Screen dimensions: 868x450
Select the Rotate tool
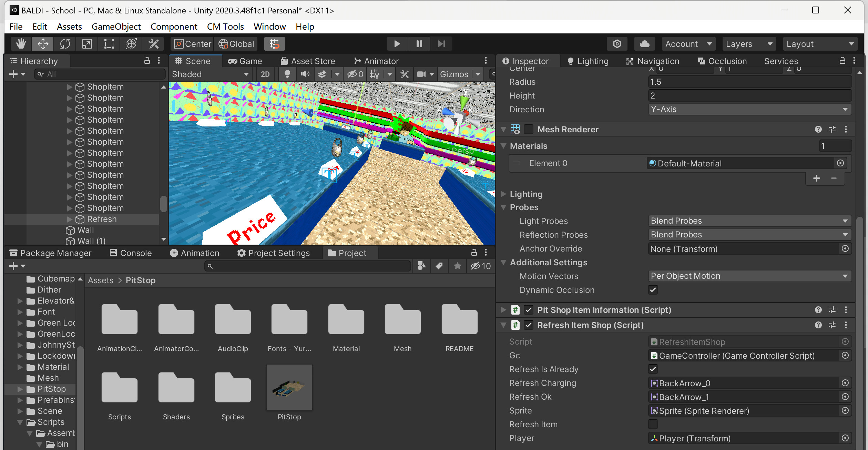(65, 44)
